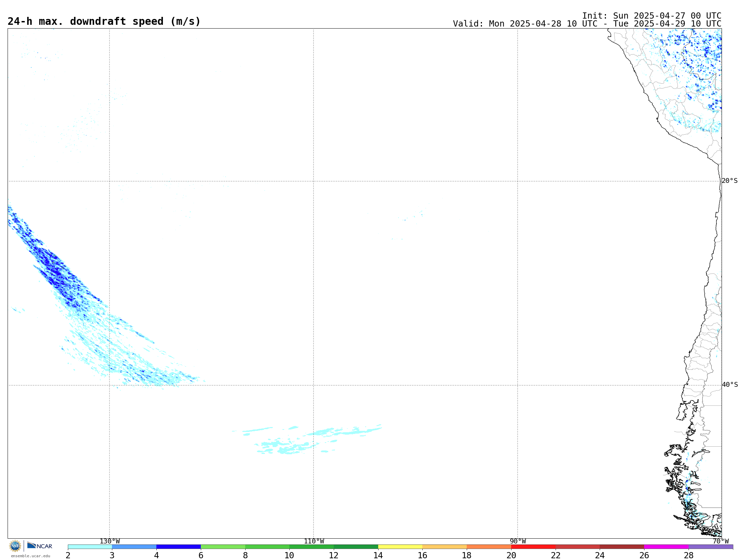Click the colorbar tick label 24

point(600,555)
